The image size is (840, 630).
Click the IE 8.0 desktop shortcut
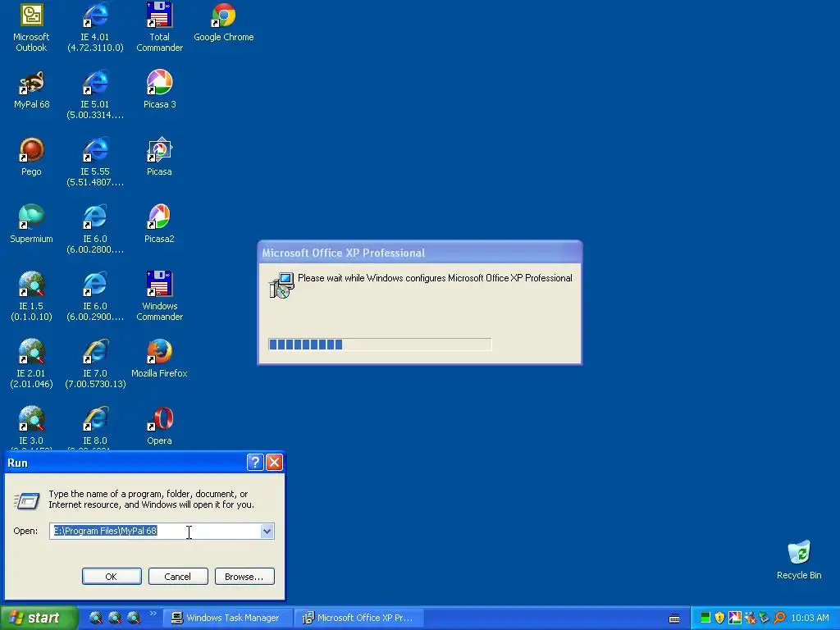tap(95, 427)
